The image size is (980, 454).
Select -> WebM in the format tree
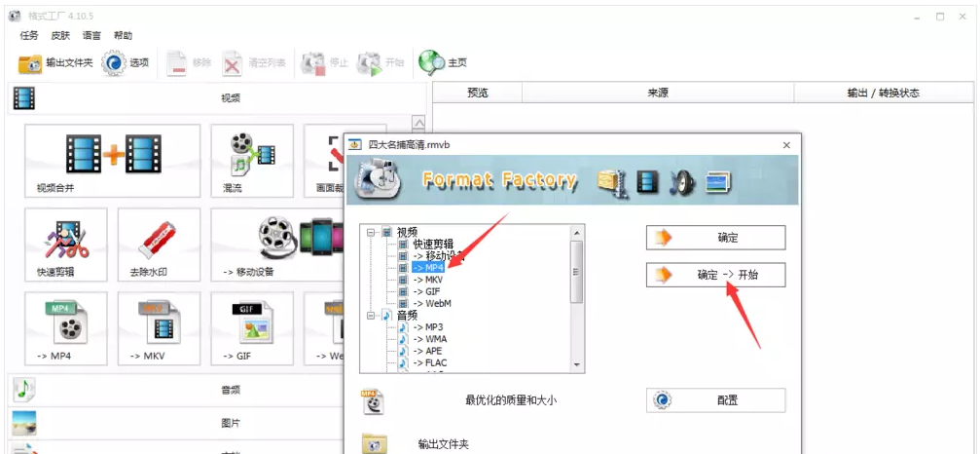point(432,303)
